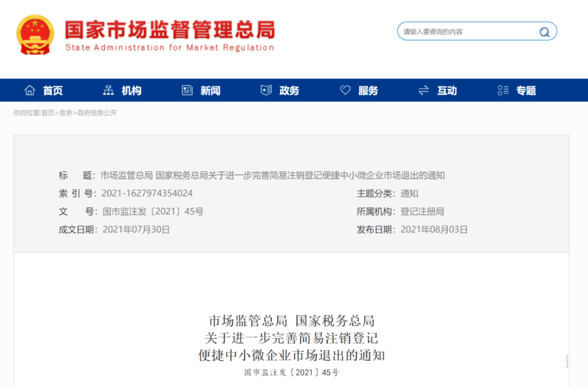Screen dimensions: 588x387
Task: Open the 新闻 menu item
Action: pos(210,90)
